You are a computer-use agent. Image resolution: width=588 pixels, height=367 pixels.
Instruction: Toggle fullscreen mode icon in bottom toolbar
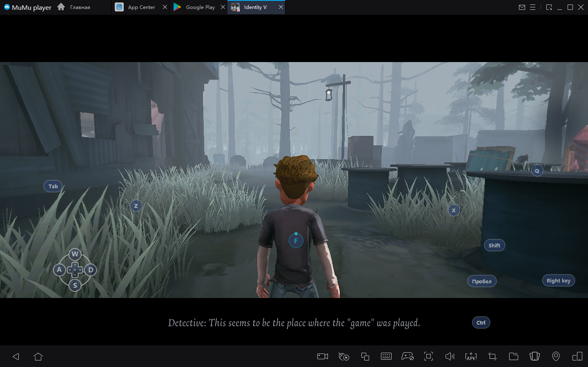[x=428, y=356]
